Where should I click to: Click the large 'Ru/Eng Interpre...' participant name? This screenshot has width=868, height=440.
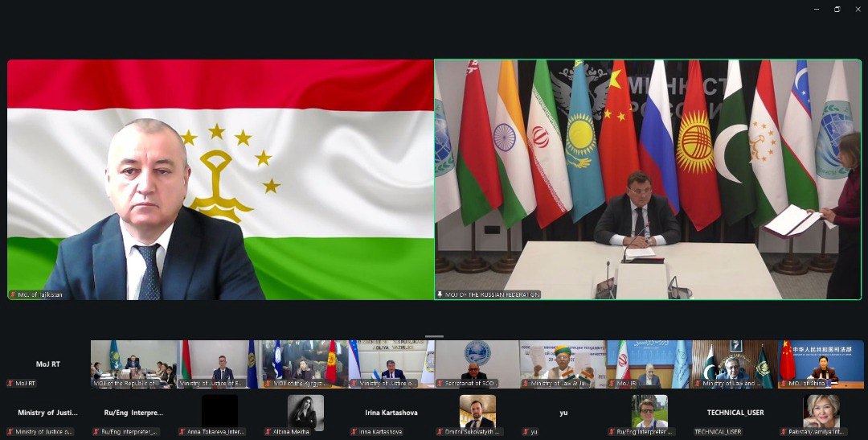click(134, 413)
